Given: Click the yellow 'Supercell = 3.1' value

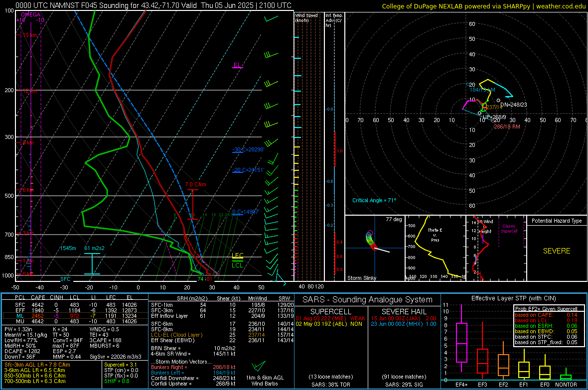Looking at the screenshot, I should click(x=121, y=365).
